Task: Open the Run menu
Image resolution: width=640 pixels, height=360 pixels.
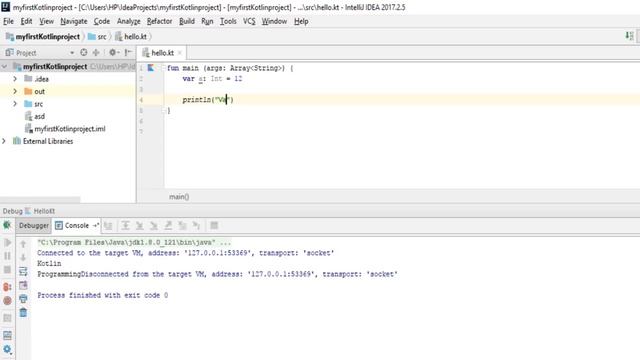Action: point(207,21)
